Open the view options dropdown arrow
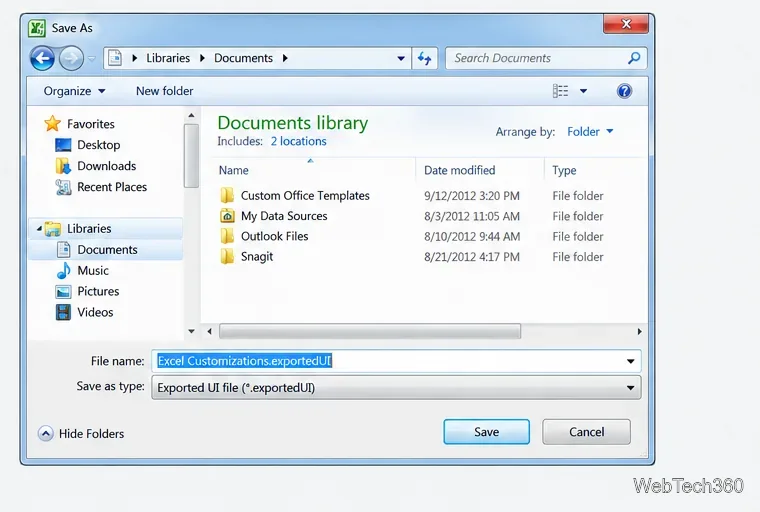Viewport: 760px width, 512px height. tap(584, 91)
